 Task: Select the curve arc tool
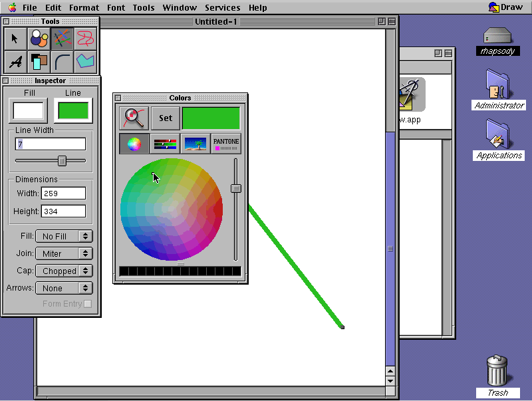pos(62,62)
